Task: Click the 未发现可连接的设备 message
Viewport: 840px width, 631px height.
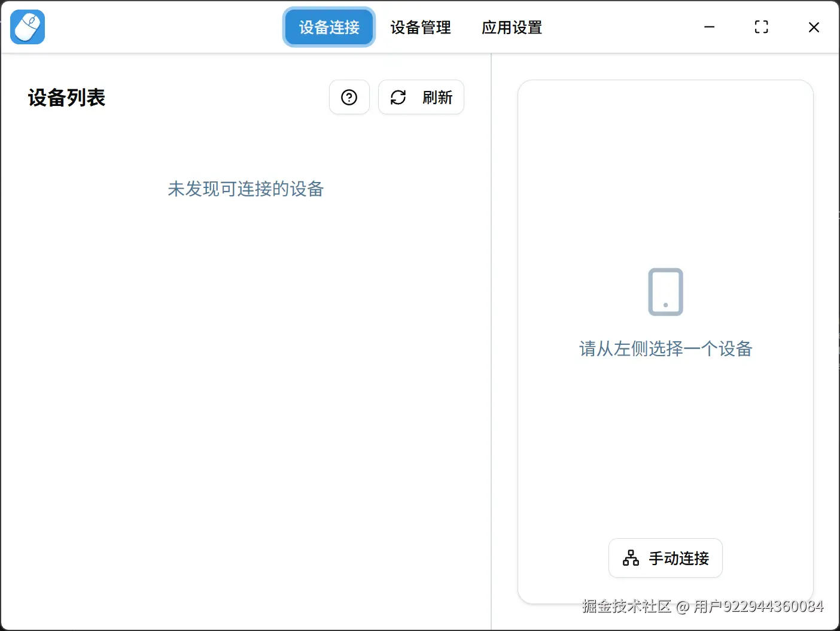Action: coord(246,189)
